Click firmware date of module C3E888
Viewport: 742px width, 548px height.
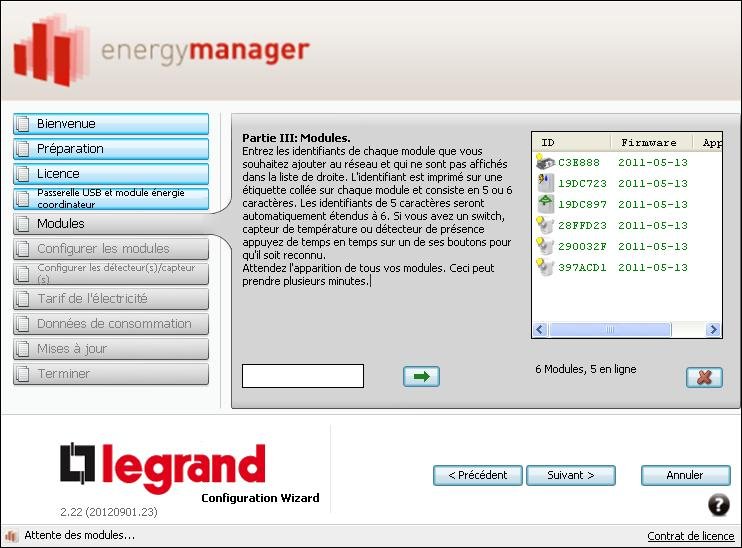653,162
